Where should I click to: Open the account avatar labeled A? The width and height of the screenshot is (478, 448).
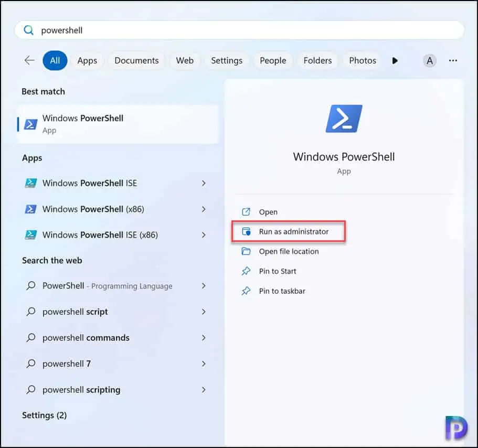pyautogui.click(x=430, y=61)
